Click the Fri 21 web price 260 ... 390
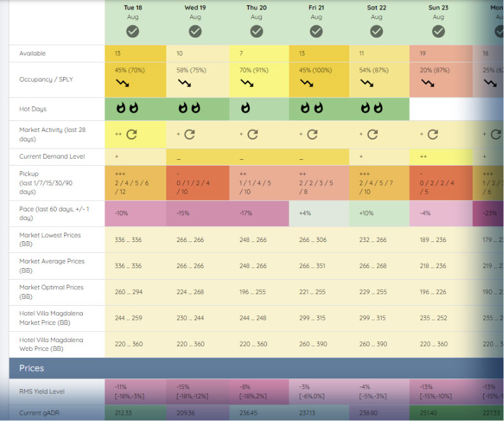The height and width of the screenshot is (421, 504). (313, 344)
